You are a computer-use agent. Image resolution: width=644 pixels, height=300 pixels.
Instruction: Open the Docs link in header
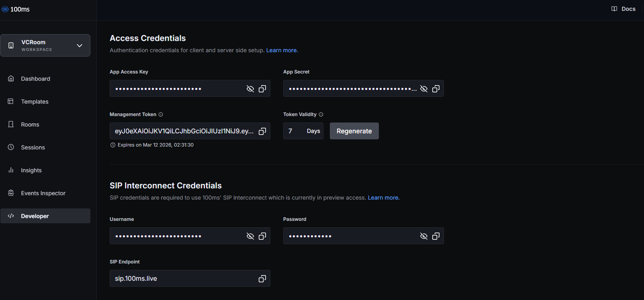[624, 9]
